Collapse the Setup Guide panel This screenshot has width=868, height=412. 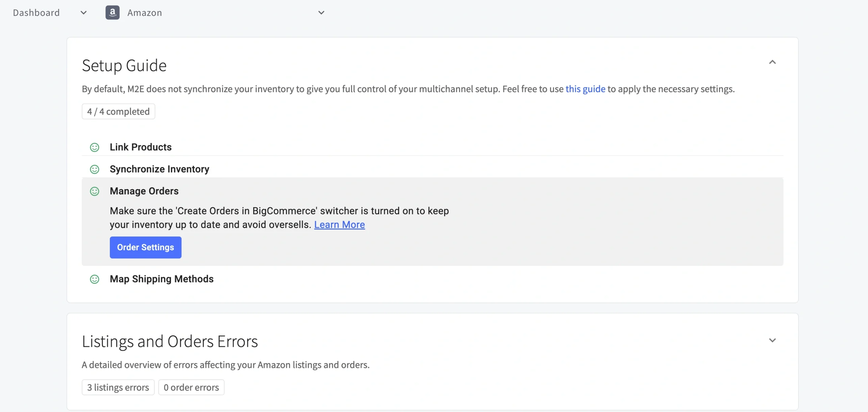pyautogui.click(x=772, y=62)
